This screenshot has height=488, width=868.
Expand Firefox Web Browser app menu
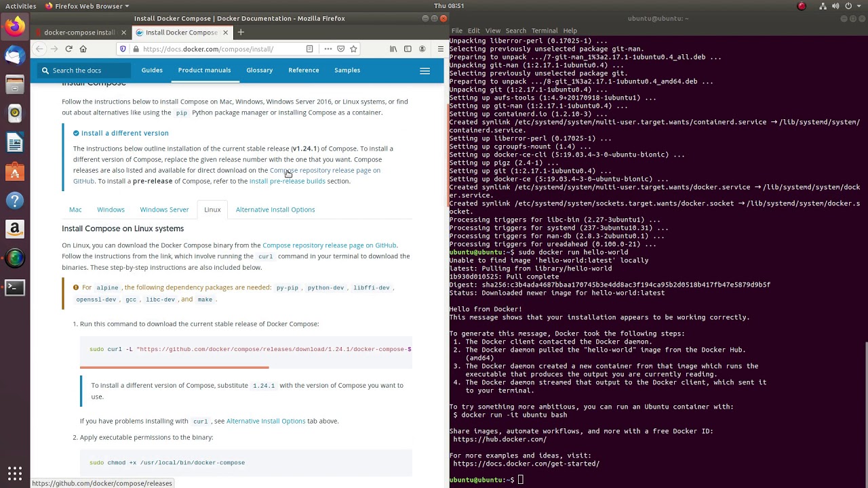pyautogui.click(x=87, y=6)
